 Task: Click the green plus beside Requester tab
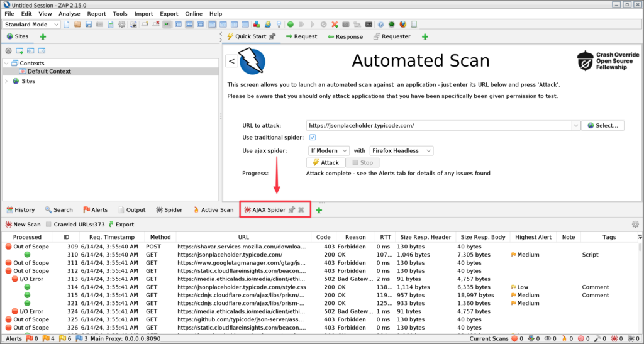coord(425,36)
